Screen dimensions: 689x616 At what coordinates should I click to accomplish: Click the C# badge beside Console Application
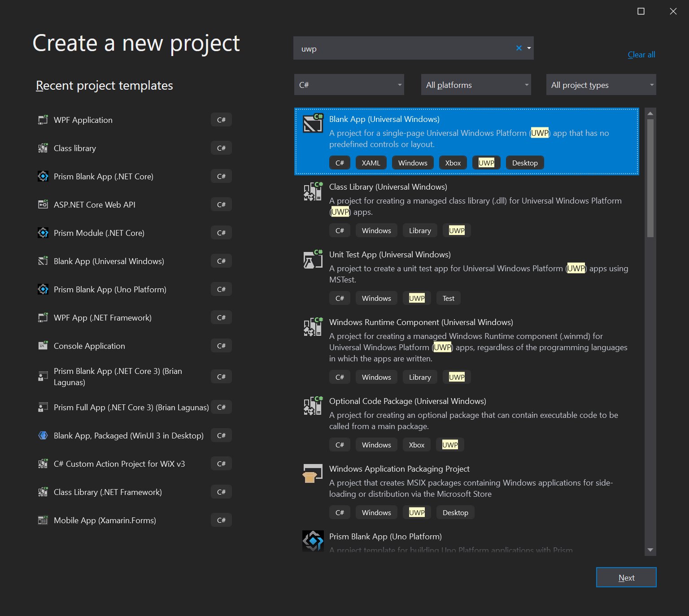221,346
